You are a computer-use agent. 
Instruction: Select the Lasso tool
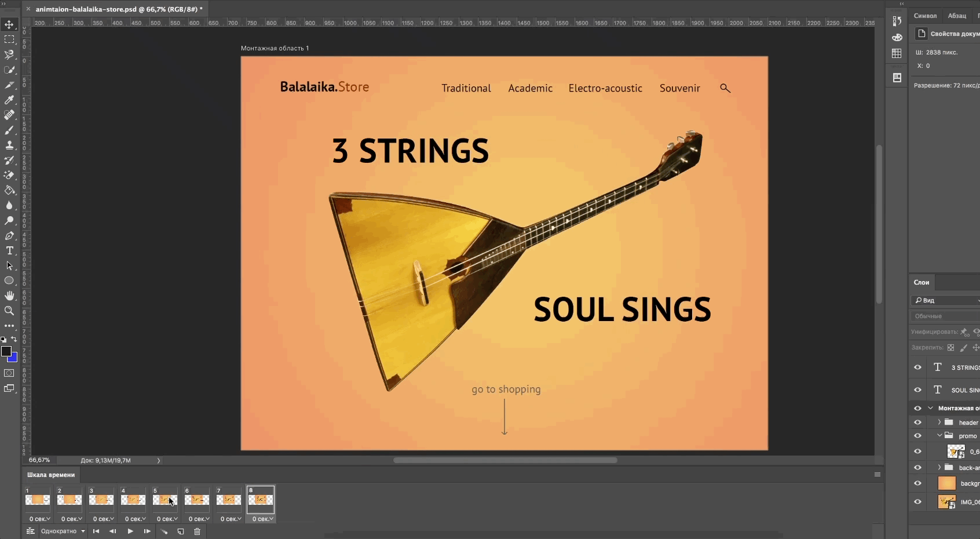9,54
